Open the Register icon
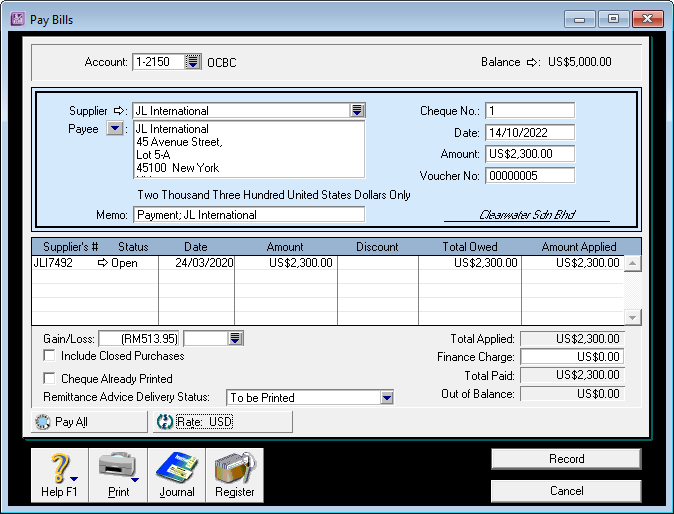This screenshot has width=674, height=514. point(235,468)
